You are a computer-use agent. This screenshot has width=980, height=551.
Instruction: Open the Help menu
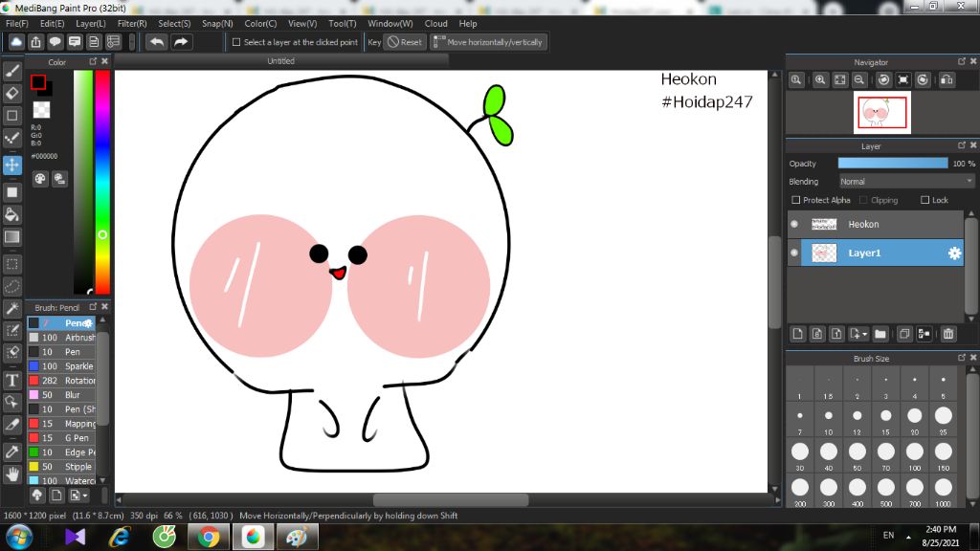pos(468,23)
